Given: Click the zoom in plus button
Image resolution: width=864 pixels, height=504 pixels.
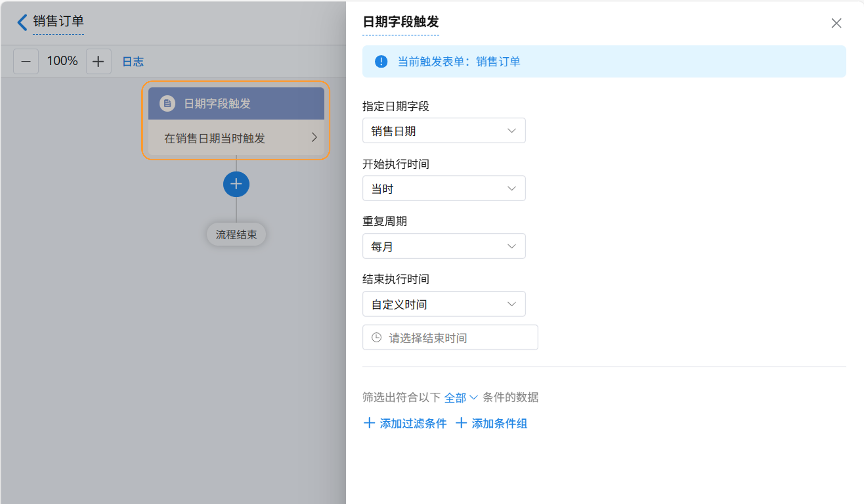Looking at the screenshot, I should point(98,61).
